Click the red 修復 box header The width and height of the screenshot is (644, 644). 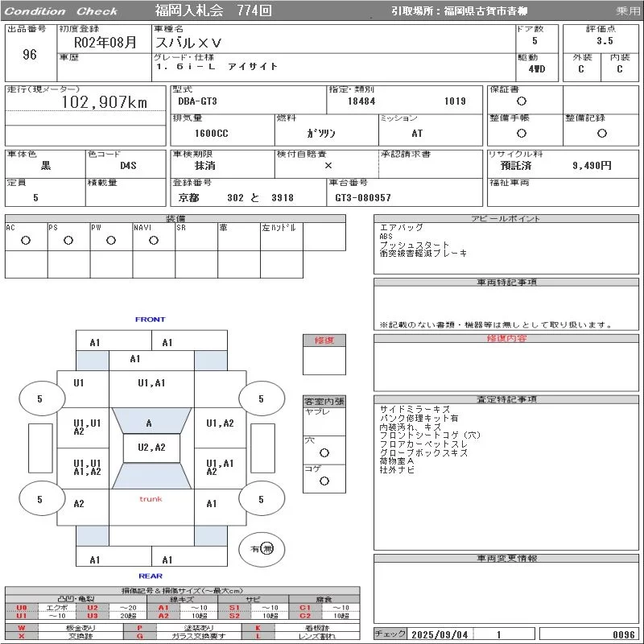pos(324,341)
